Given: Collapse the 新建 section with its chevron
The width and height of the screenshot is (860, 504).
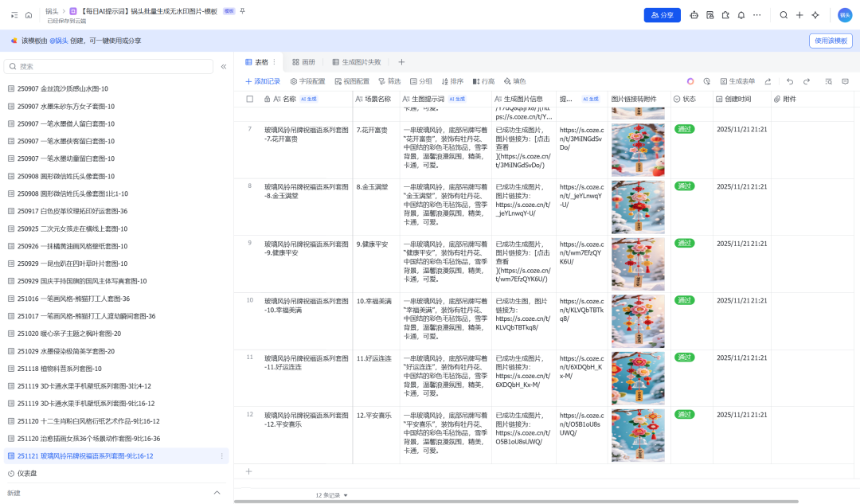Looking at the screenshot, I should click(x=217, y=492).
